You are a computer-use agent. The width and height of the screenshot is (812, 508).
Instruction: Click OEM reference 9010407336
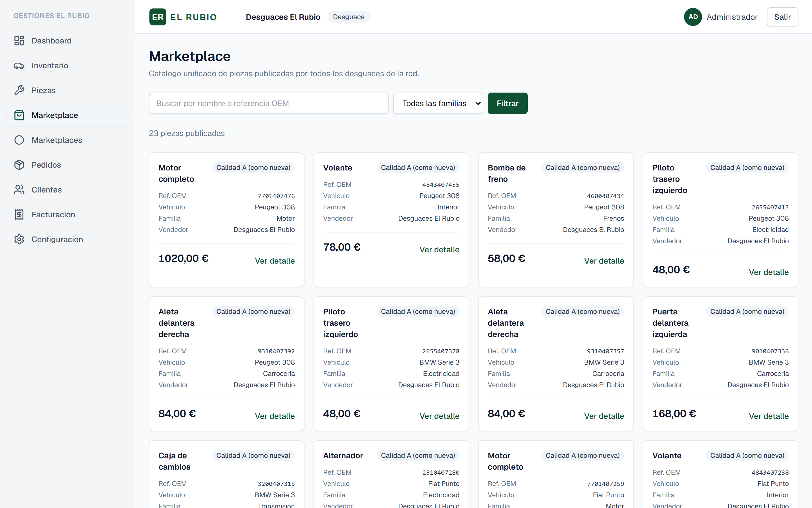point(770,351)
